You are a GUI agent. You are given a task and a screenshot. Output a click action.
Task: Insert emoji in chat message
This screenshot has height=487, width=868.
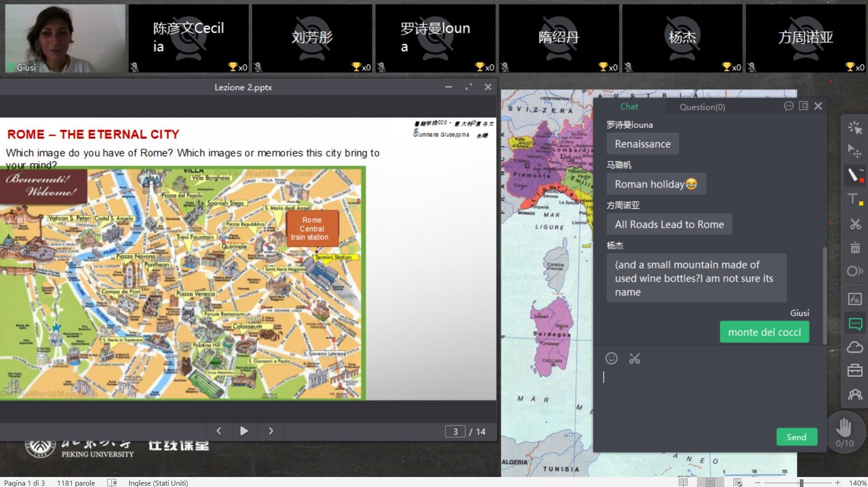pos(611,359)
